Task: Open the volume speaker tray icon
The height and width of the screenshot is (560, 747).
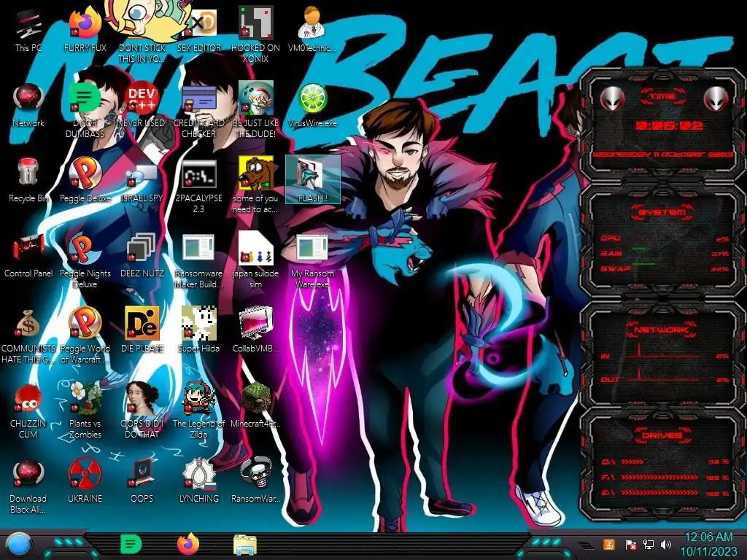Action: [666, 544]
